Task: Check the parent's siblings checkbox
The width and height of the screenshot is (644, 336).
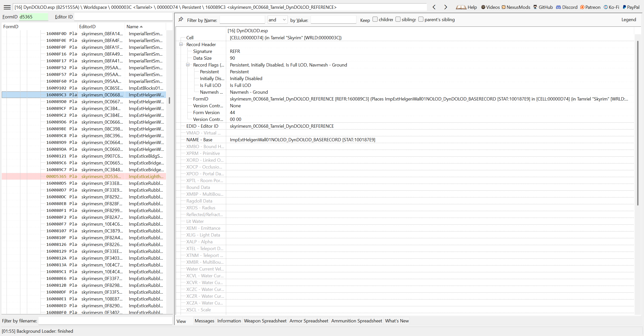Action: coord(421,19)
